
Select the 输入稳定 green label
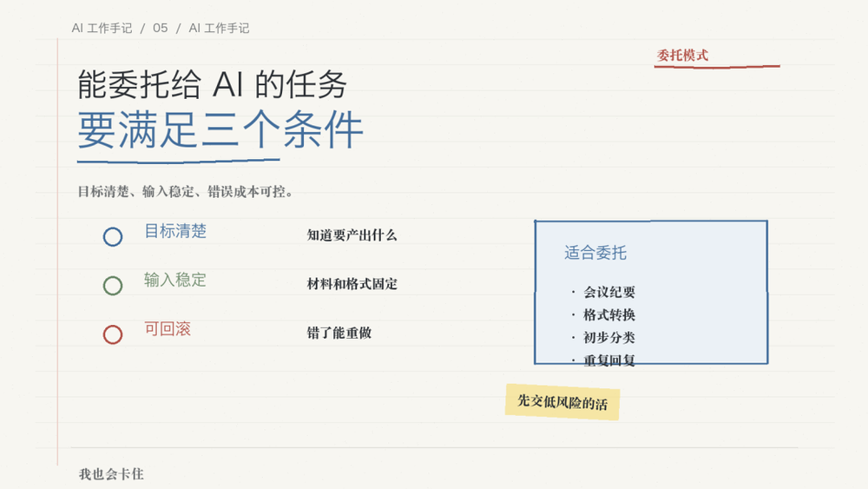click(x=175, y=280)
